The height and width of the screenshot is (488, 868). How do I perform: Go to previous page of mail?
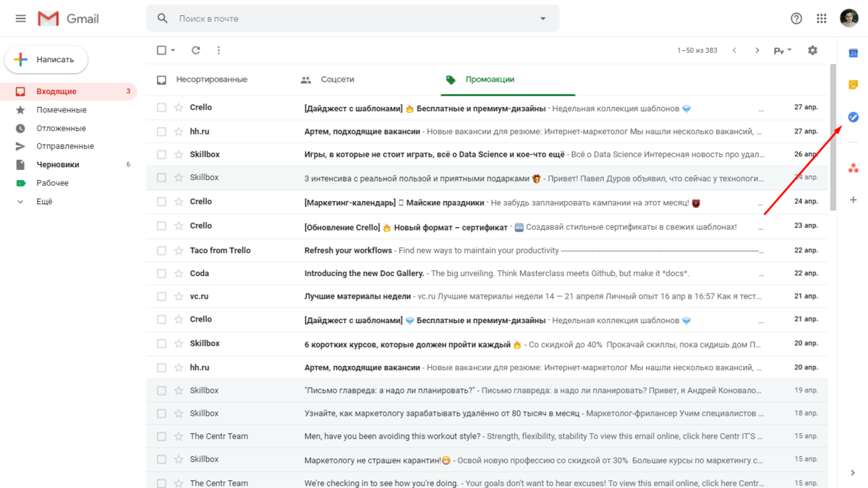[734, 51]
